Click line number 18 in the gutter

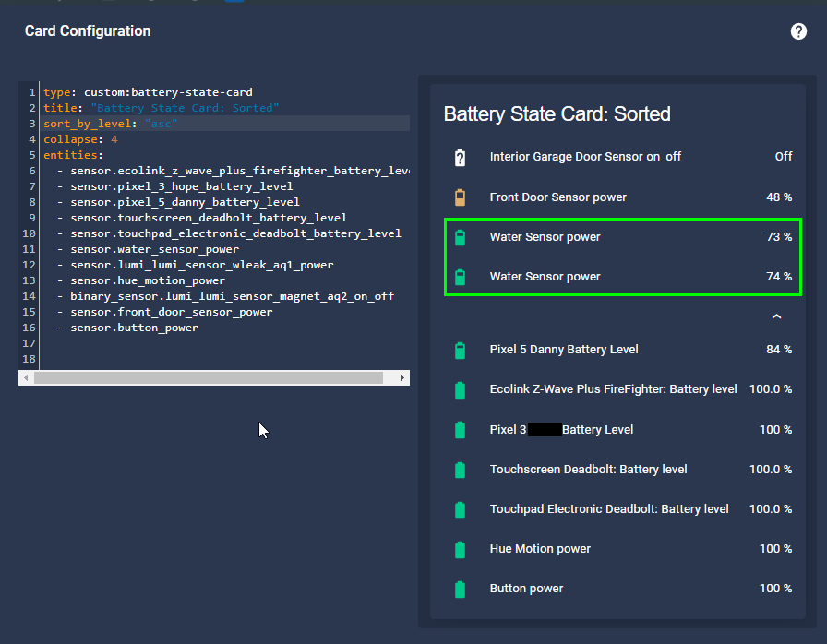pyautogui.click(x=29, y=360)
